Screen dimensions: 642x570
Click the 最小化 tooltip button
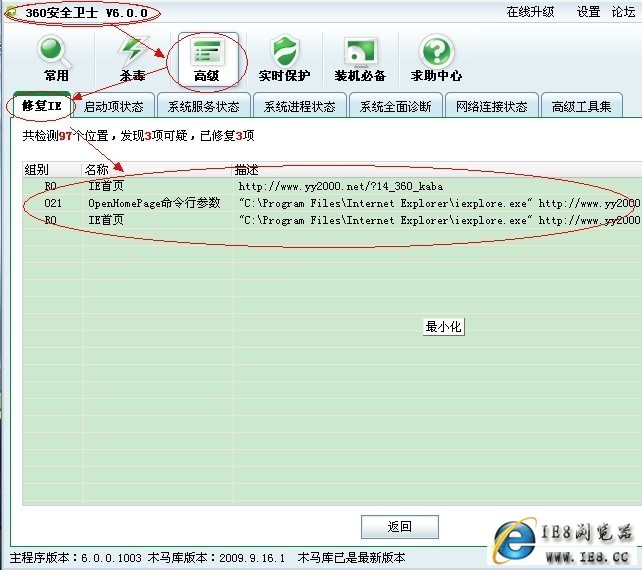443,327
